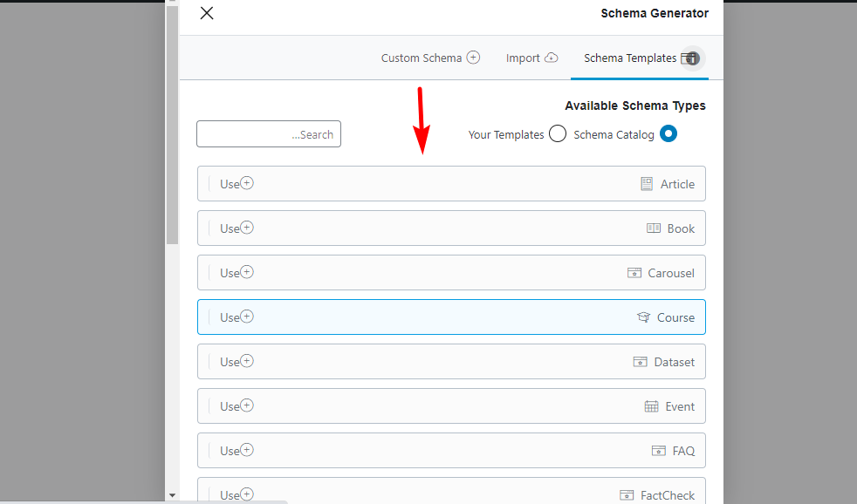Image resolution: width=857 pixels, height=504 pixels.
Task: Click the Article schema document icon
Action: pos(647,184)
